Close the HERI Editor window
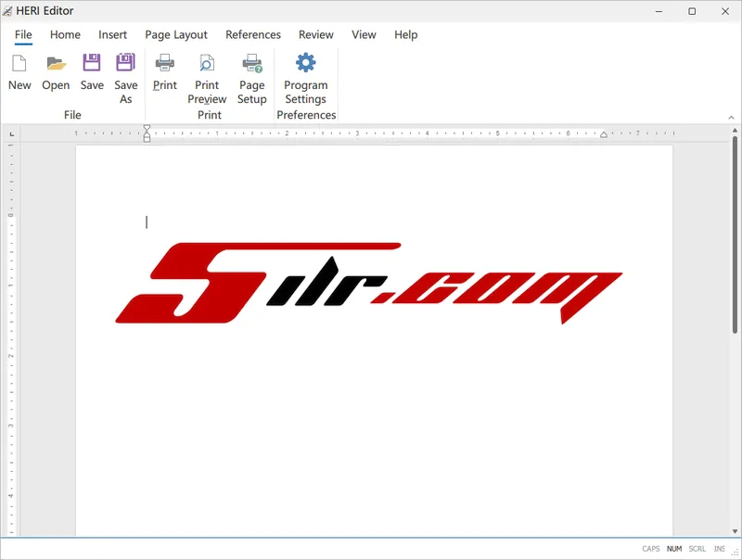 pos(725,11)
